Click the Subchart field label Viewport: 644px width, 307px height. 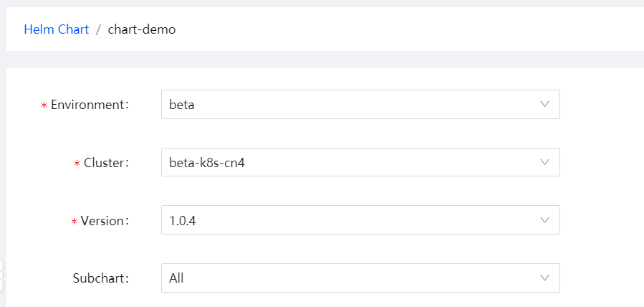click(100, 278)
